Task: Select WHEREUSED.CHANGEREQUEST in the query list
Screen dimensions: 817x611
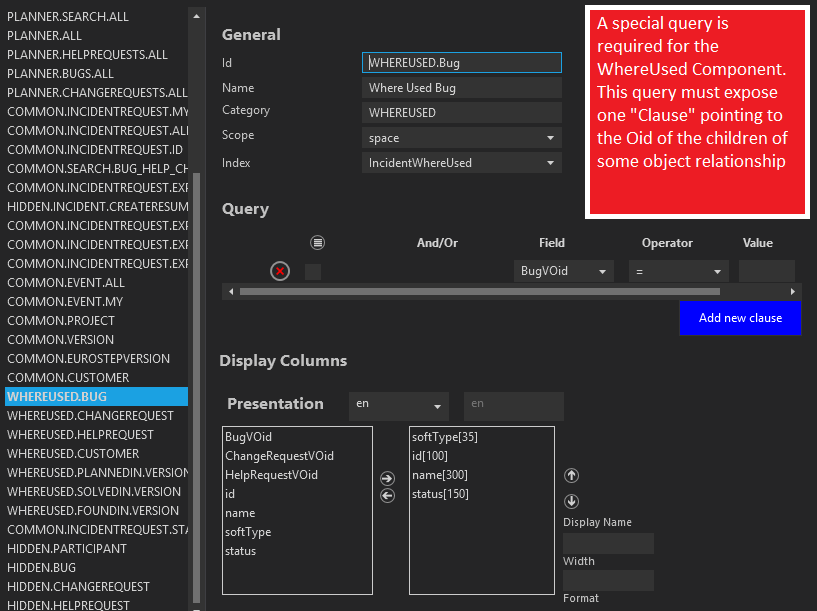Action: pyautogui.click(x=90, y=416)
